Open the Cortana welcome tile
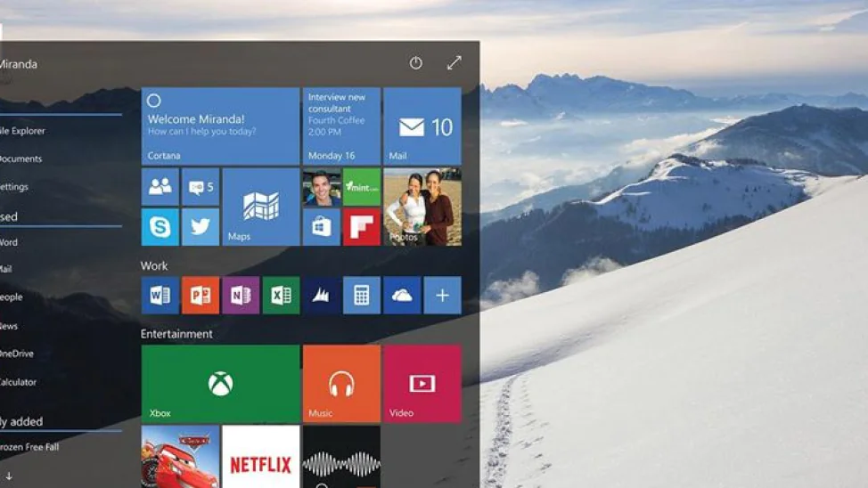Viewport: 868px width, 488px height. coord(220,126)
